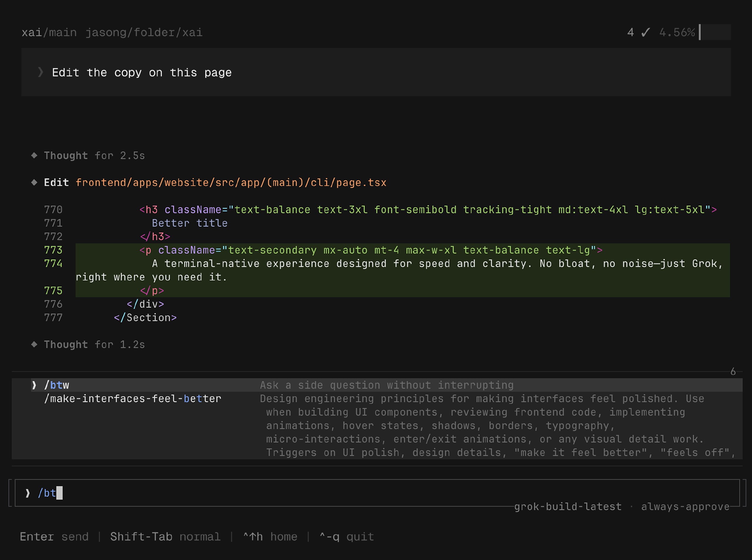
Task: Click the diamond icon beside Thought for 2.5s
Action: point(34,155)
